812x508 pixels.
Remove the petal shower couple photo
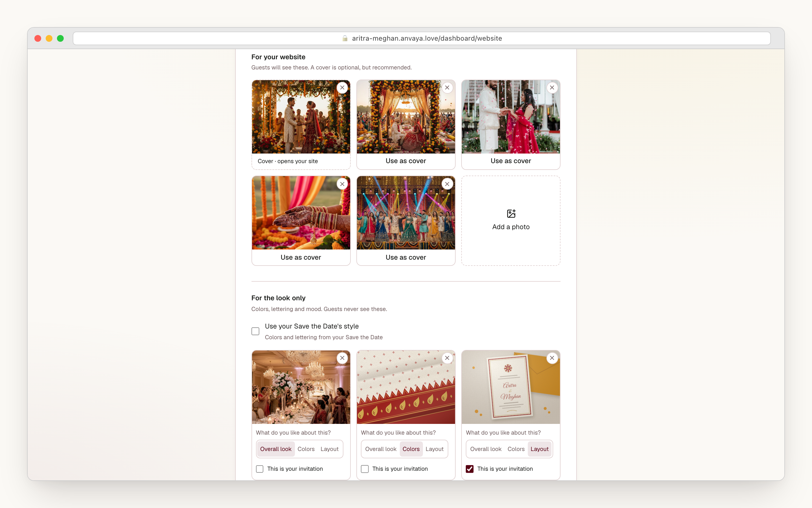point(552,88)
